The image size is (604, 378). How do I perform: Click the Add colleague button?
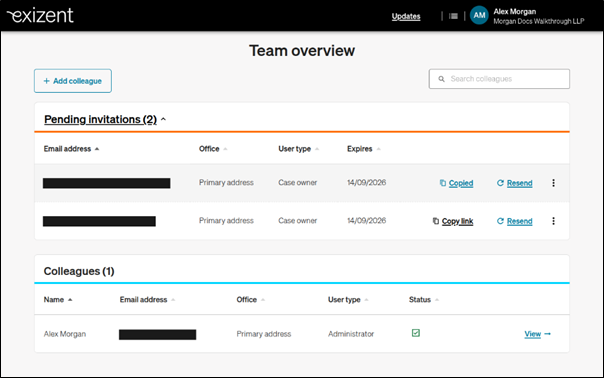point(73,81)
